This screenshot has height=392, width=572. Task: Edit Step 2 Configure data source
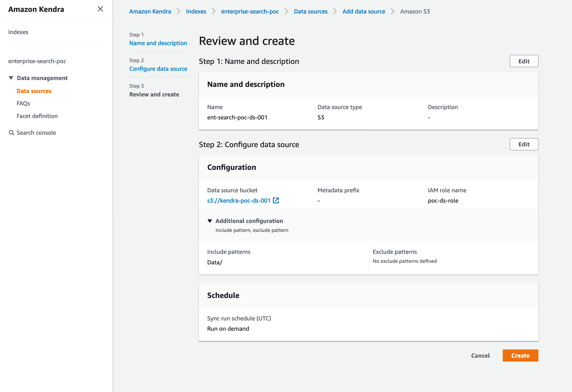tap(524, 144)
